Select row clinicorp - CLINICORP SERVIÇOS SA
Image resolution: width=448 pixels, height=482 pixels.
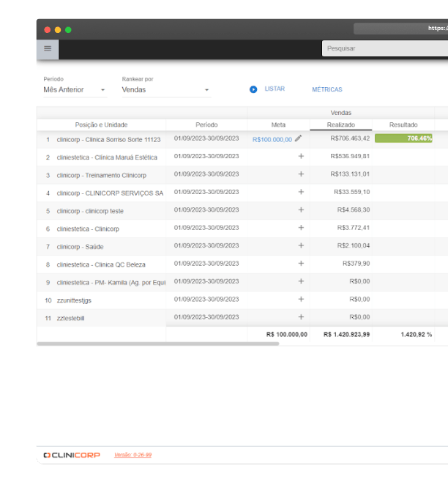[x=110, y=193]
